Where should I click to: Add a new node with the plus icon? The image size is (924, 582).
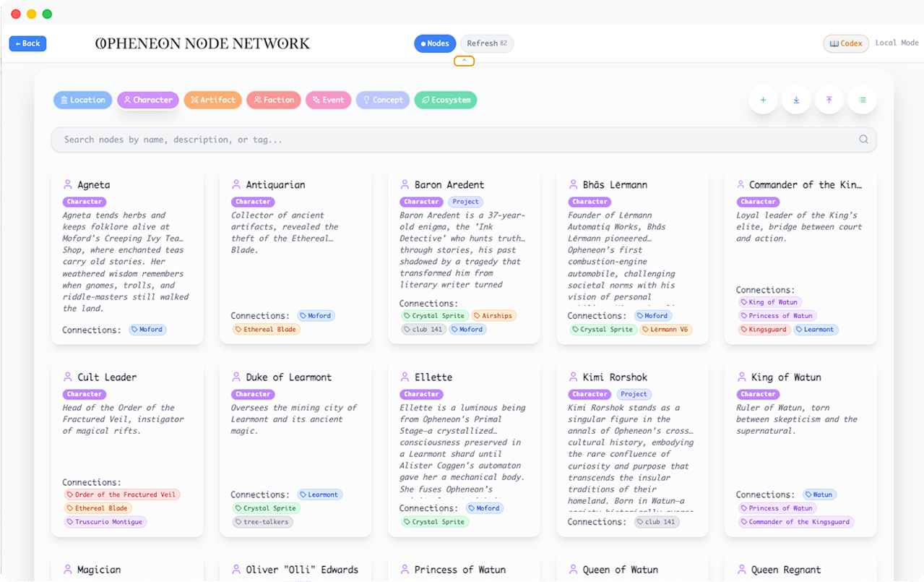(763, 100)
